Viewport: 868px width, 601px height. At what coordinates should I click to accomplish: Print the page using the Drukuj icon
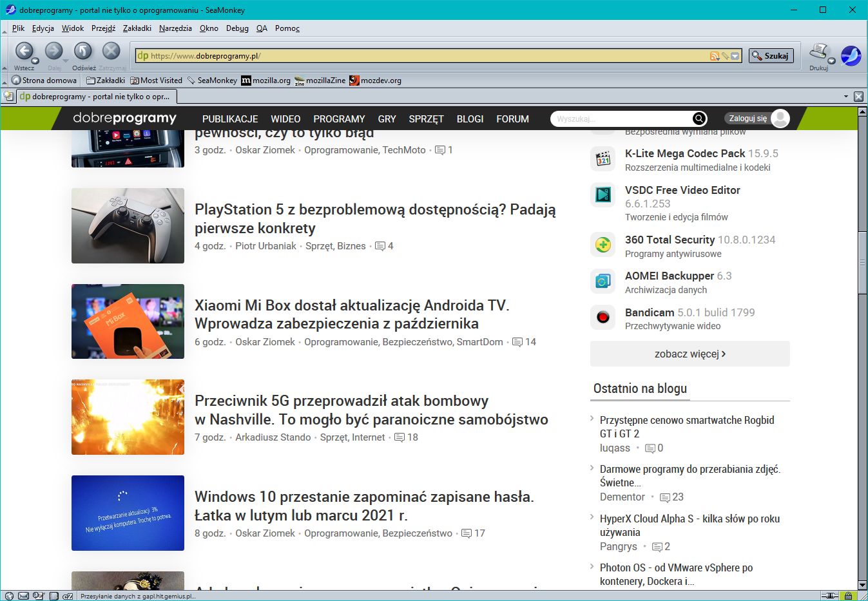click(818, 51)
